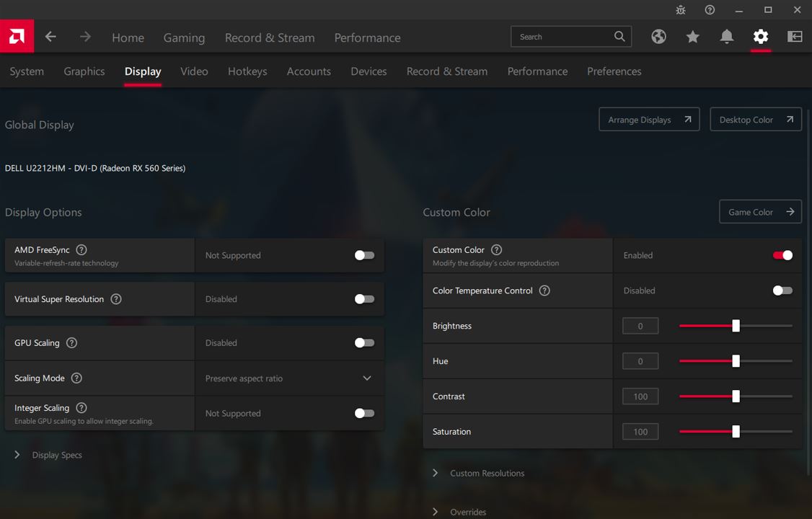812x519 pixels.
Task: Click the AMD logo home icon
Action: click(x=17, y=36)
